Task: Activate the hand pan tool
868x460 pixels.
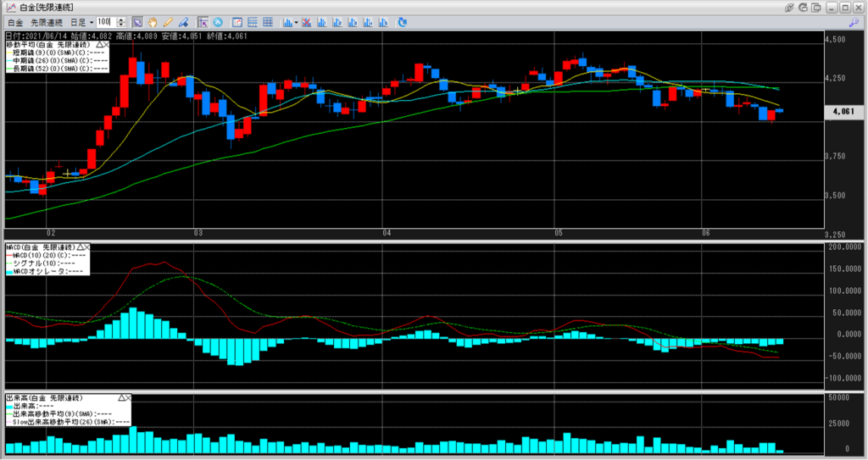Action: pos(153,21)
